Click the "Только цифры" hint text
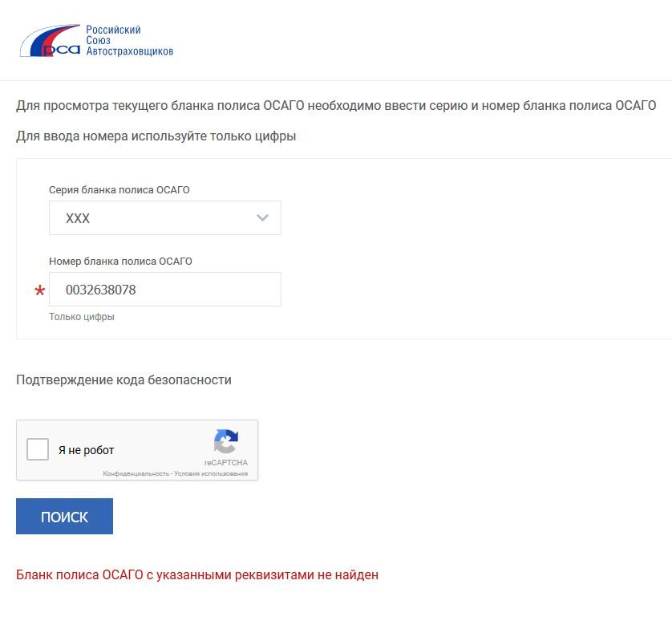Viewport: 672px width, 633px height. pyautogui.click(x=82, y=316)
